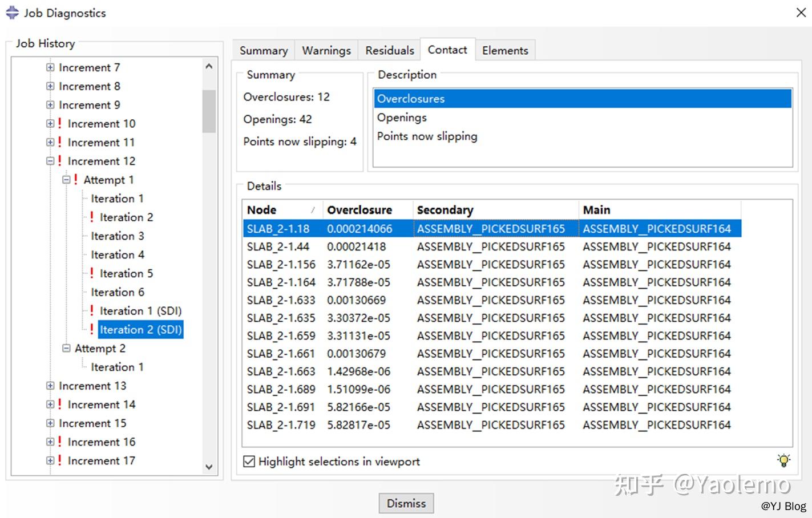The height and width of the screenshot is (518, 812).
Task: Click the Job Diagnostics title bar icon
Action: click(11, 12)
